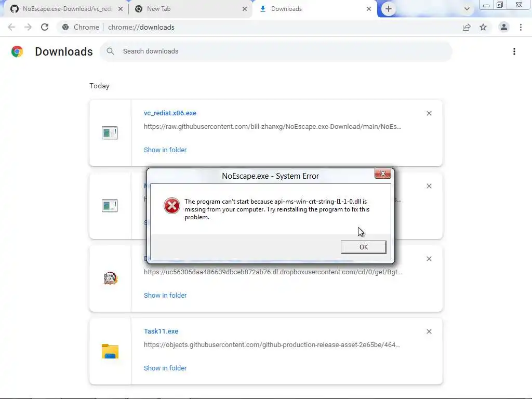Go forward with the forward arrow
The image size is (532, 399).
tap(28, 27)
